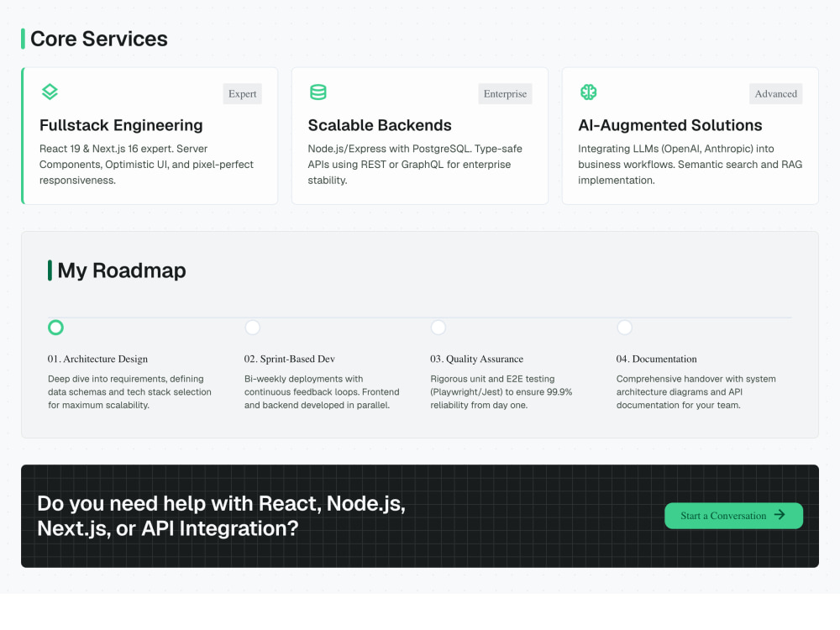
Task: Click the 'React 19 & Next.js 16 expert' description
Action: coord(146,165)
